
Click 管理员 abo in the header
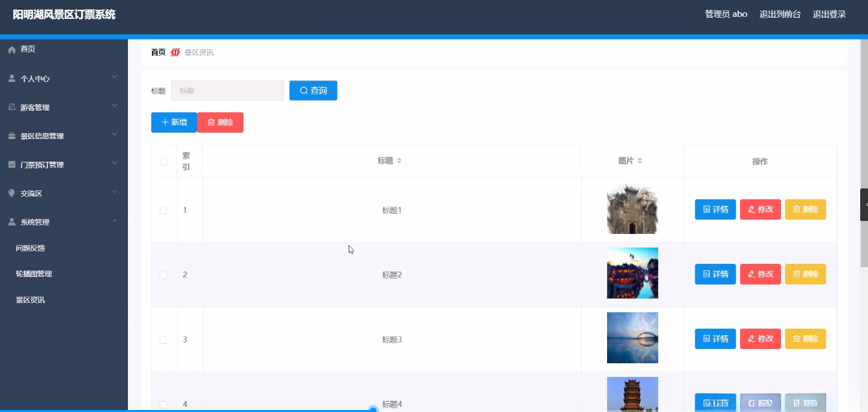click(726, 14)
